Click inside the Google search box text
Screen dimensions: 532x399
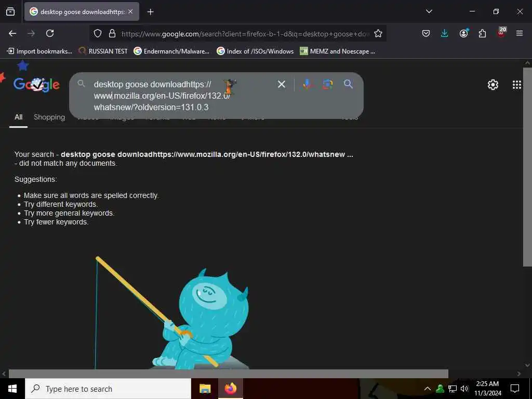(x=162, y=96)
